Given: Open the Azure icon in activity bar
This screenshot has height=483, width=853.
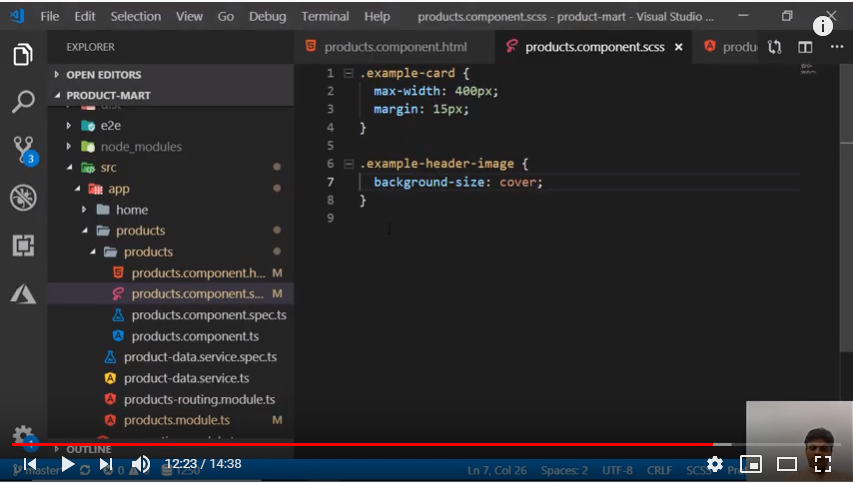Looking at the screenshot, I should (x=23, y=293).
